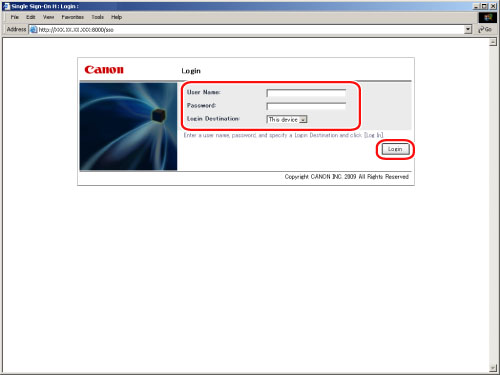The width and height of the screenshot is (500, 375).
Task: Focus the Password field
Action: 306,106
